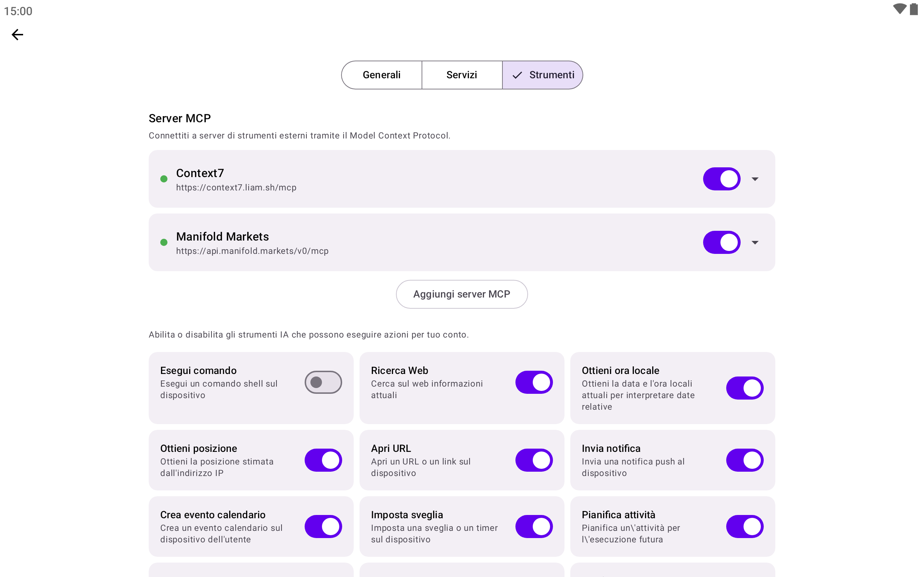The image size is (924, 577).
Task: Turn off the Crea evento calendario tool
Action: click(323, 526)
